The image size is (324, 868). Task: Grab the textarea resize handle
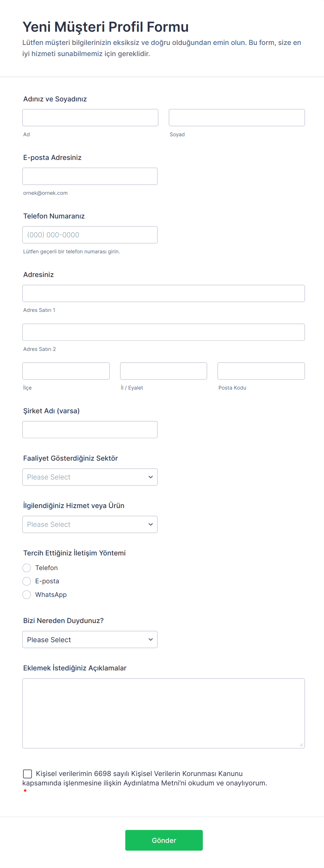tap(301, 745)
